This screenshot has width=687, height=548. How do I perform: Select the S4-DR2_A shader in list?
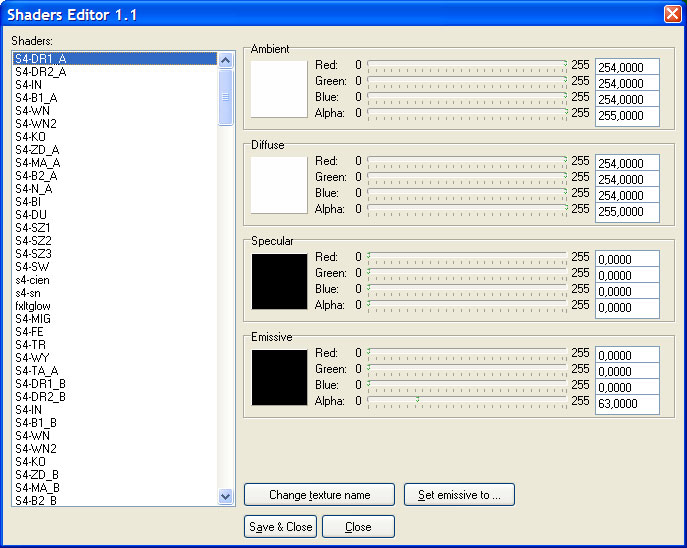click(41, 72)
